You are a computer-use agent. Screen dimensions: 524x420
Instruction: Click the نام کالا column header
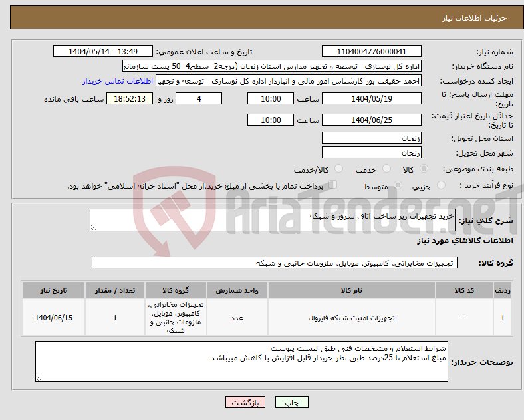coord(352,290)
